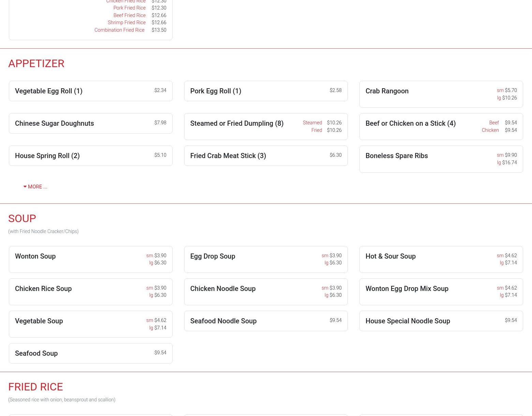Choose Shrimp Fried Rice option
This screenshot has width=532, height=416.
click(127, 22)
